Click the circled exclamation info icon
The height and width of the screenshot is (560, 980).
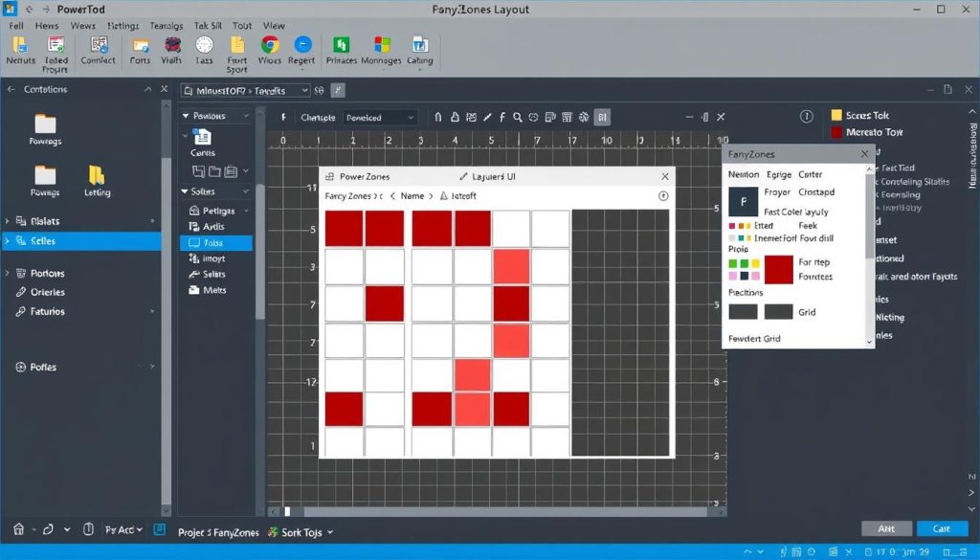coord(807,116)
